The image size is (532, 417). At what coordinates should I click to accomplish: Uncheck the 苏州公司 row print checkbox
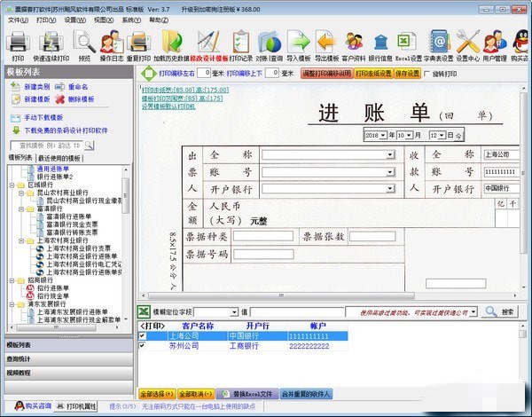pyautogui.click(x=143, y=346)
